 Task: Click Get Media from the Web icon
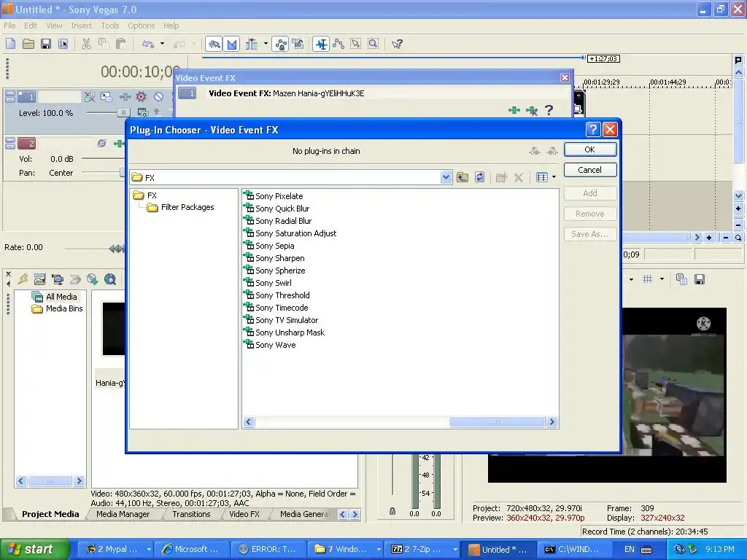pos(110,279)
